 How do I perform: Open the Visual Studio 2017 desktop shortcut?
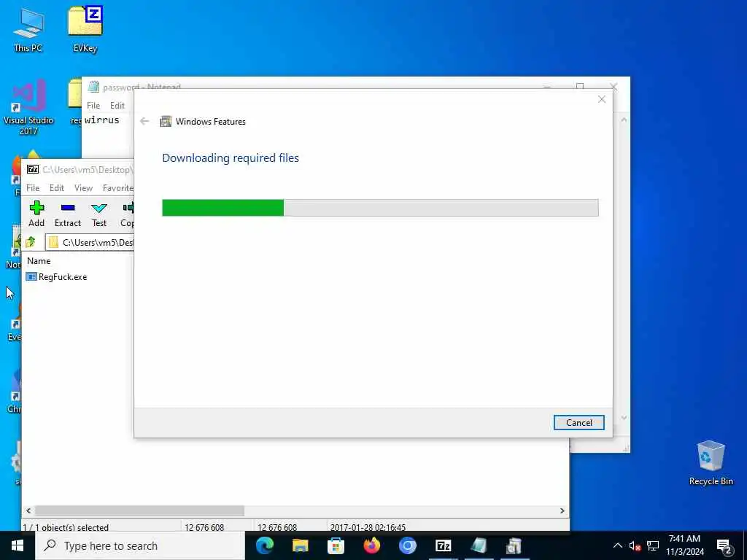click(x=28, y=108)
